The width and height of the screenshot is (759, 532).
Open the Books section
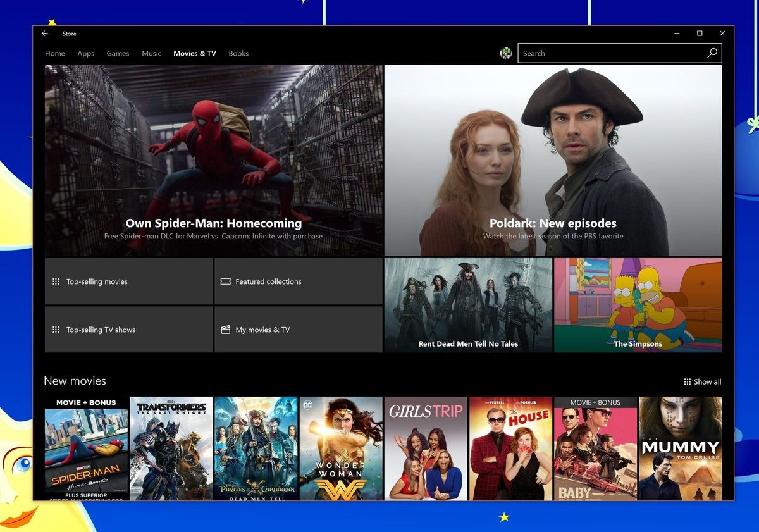[238, 53]
